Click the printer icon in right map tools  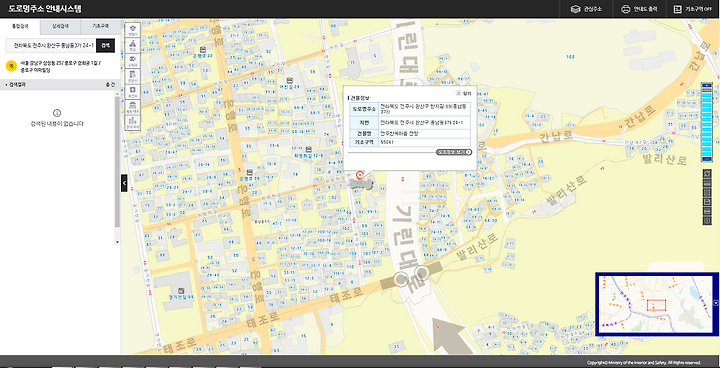pos(707,211)
